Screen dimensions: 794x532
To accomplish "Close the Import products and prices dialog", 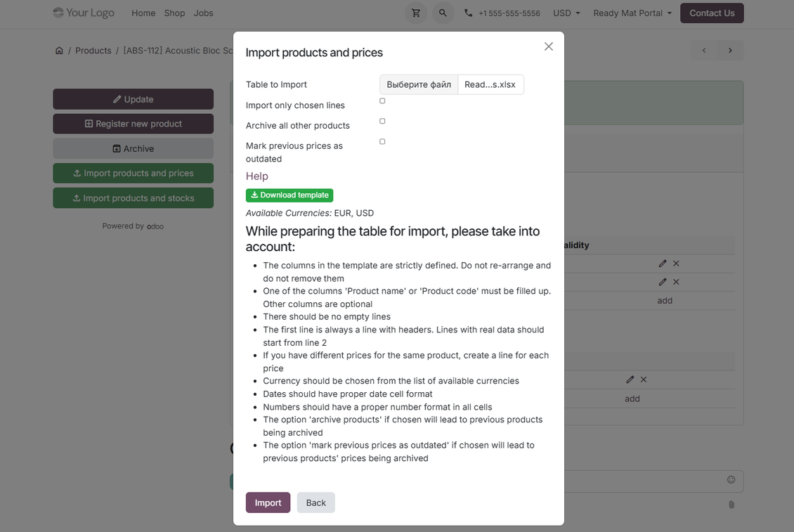I will tap(548, 46).
